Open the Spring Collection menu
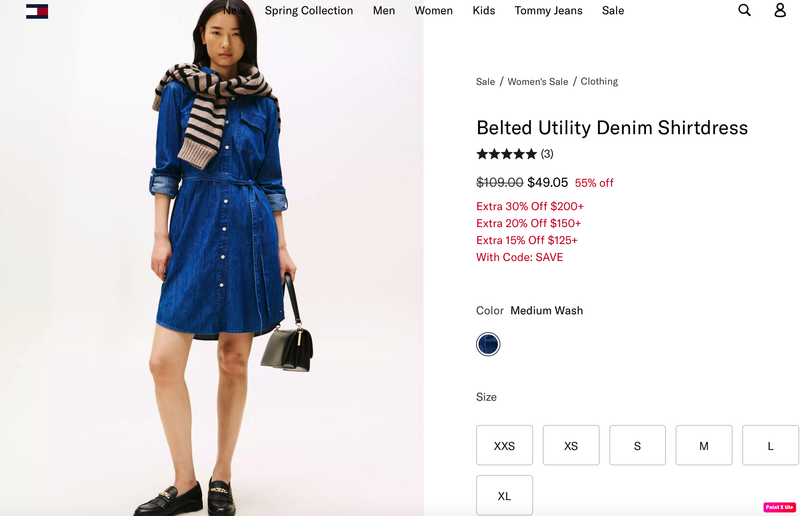Viewport: 800px width, 516px height. [309, 11]
